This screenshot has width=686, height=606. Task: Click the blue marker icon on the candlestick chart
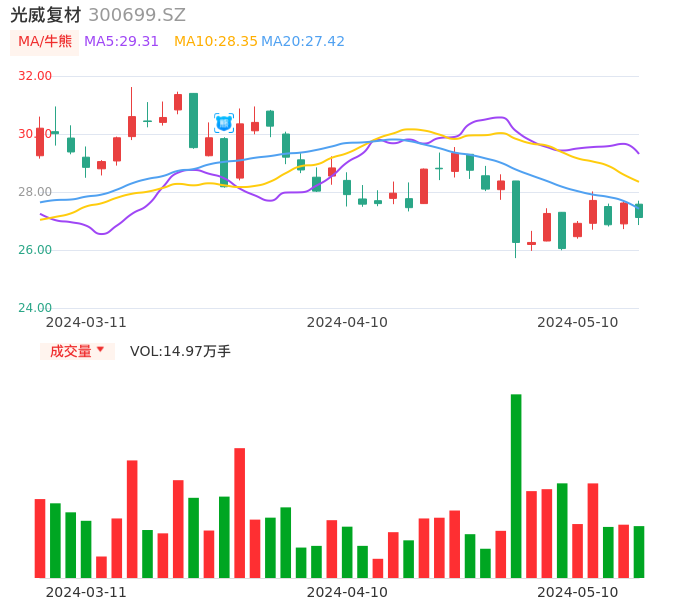[x=224, y=123]
